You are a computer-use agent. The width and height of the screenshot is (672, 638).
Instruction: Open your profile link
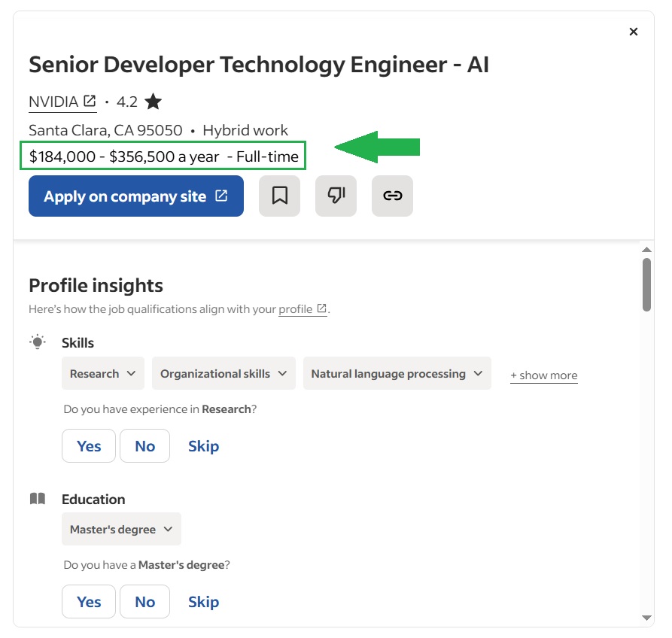[303, 309]
